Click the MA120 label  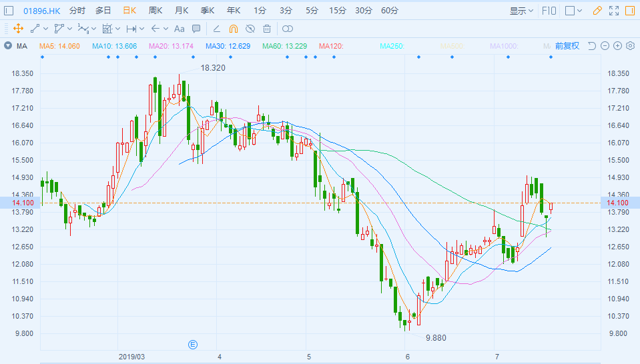[x=331, y=46]
